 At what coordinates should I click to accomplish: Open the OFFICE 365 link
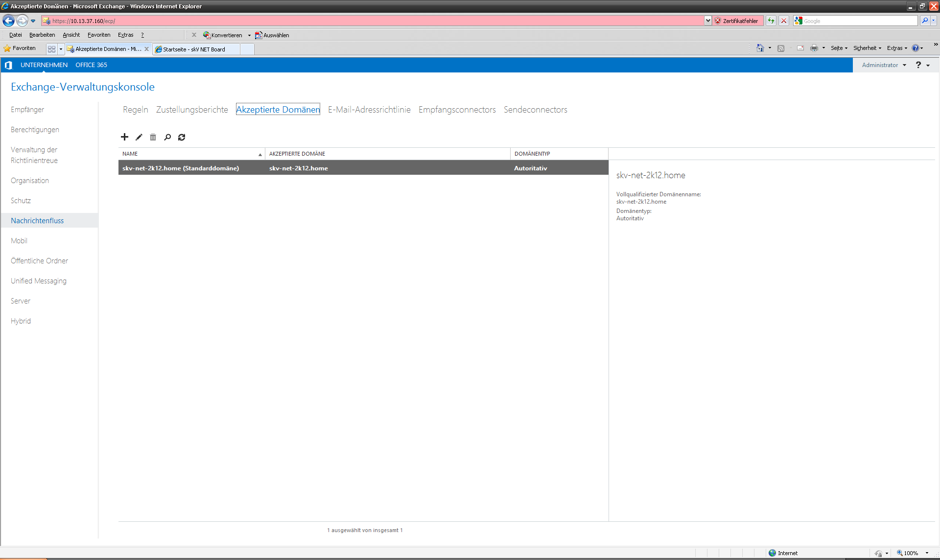point(91,65)
